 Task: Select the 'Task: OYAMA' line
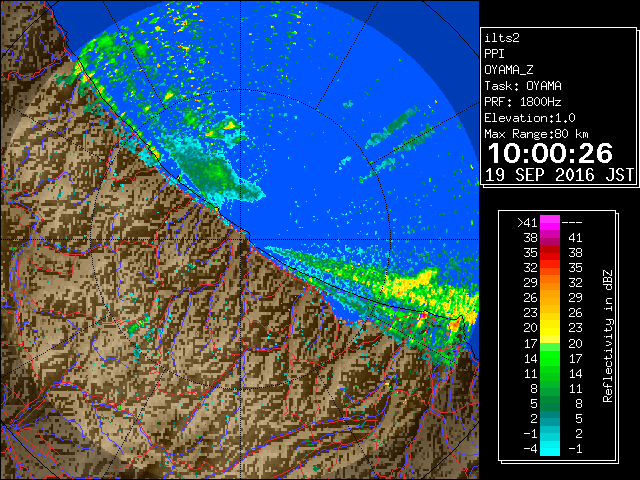click(x=523, y=86)
